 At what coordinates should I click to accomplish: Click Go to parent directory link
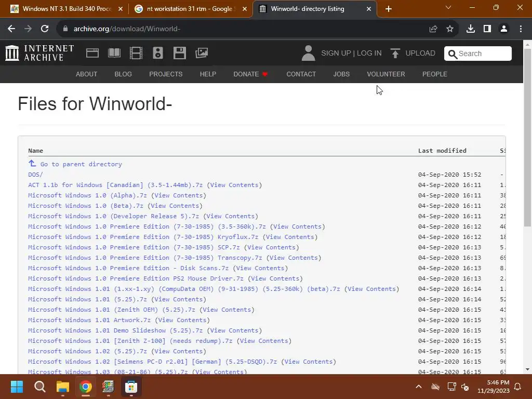[x=81, y=164]
